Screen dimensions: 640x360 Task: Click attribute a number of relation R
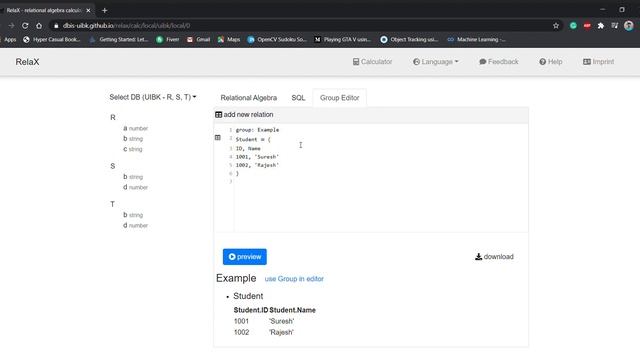point(136,128)
